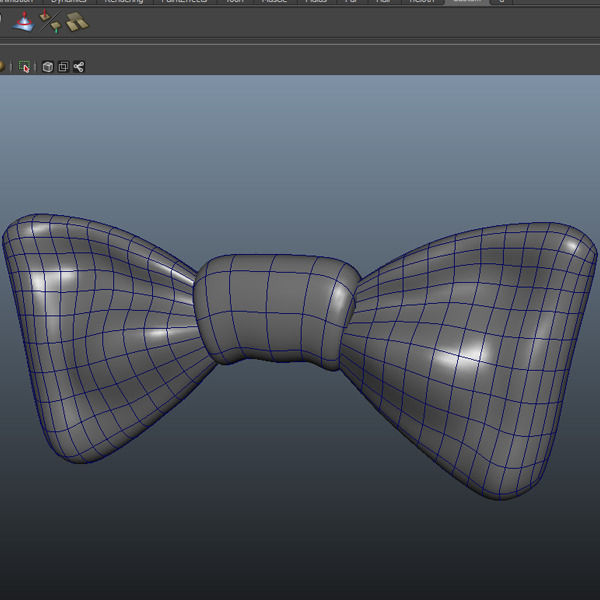This screenshot has width=600, height=600.
Task: Toggle X-Ray joints icon in panel toolbar
Action: coord(79,67)
